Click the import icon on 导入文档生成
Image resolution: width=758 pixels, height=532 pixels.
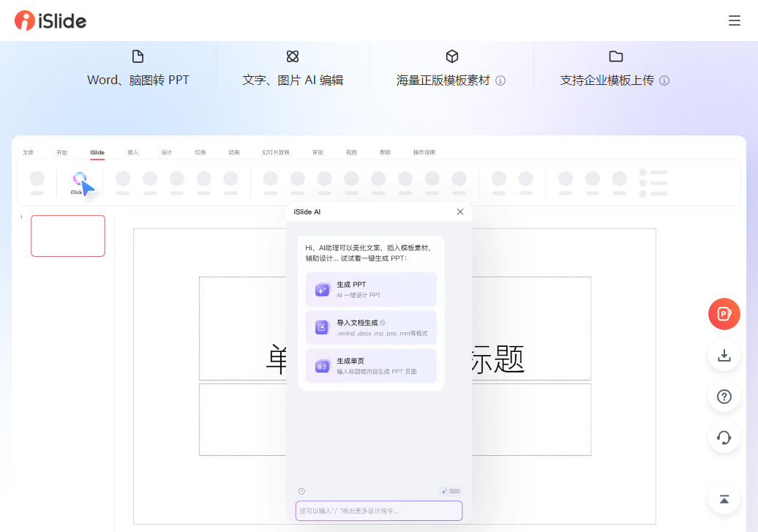point(323,327)
